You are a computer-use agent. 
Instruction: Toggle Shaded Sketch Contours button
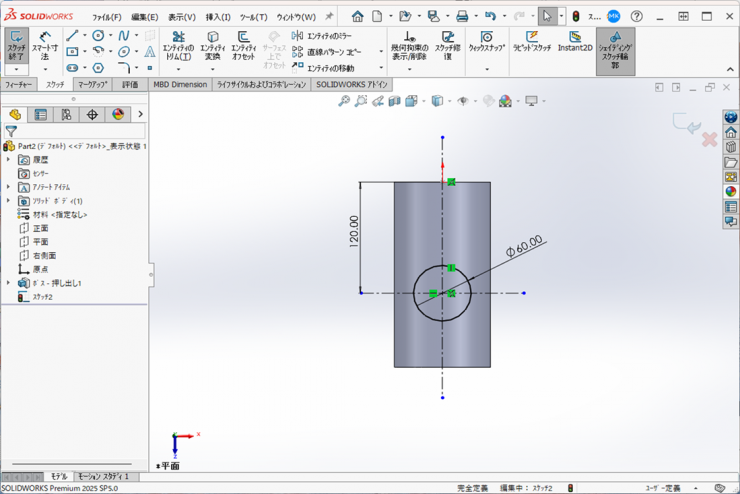pos(615,48)
